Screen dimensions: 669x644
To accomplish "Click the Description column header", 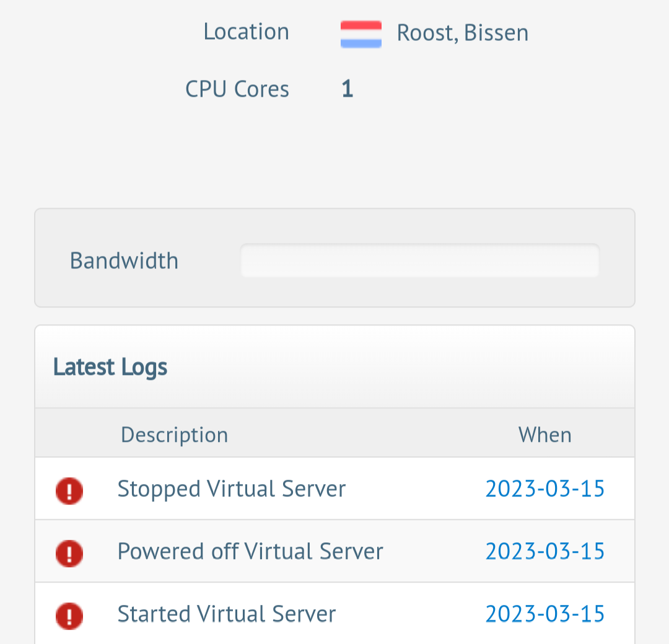I will pyautogui.click(x=174, y=434).
